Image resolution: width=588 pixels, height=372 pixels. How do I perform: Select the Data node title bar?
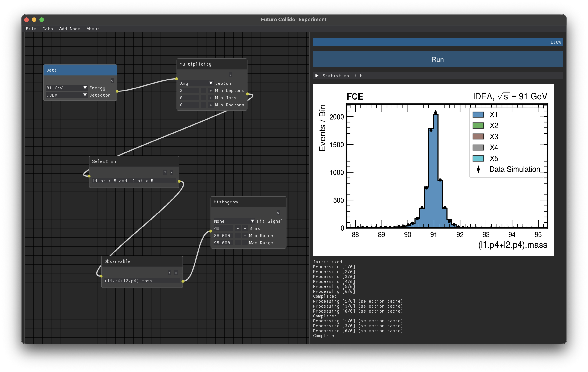tap(80, 70)
